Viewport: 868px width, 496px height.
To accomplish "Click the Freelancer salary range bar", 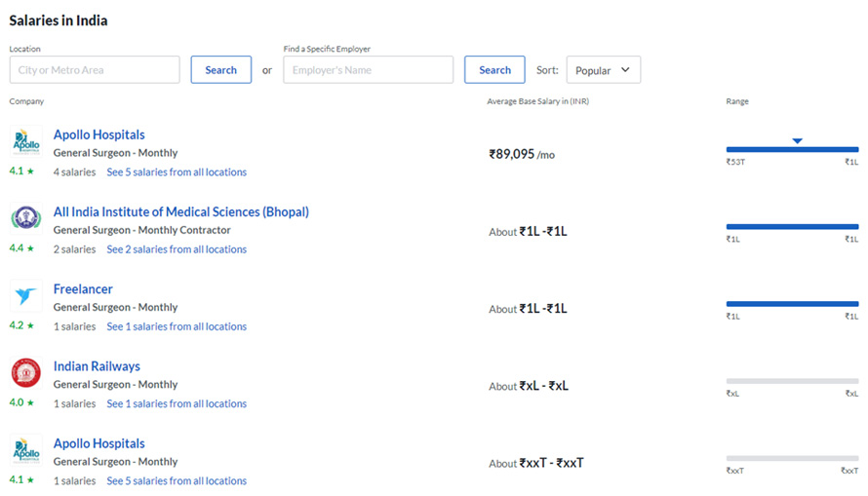I will click(x=792, y=304).
